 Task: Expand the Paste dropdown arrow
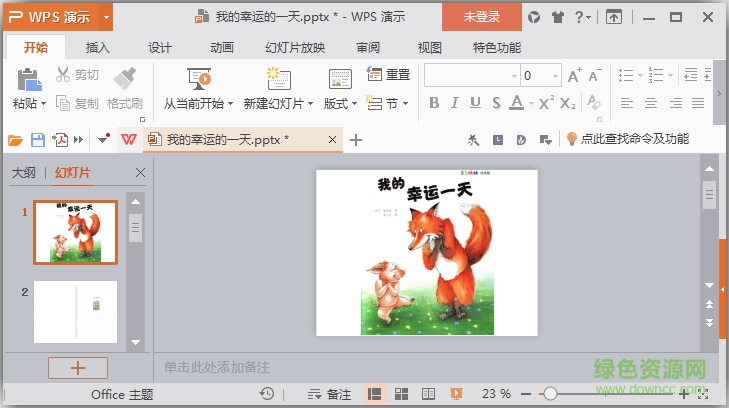(x=44, y=104)
